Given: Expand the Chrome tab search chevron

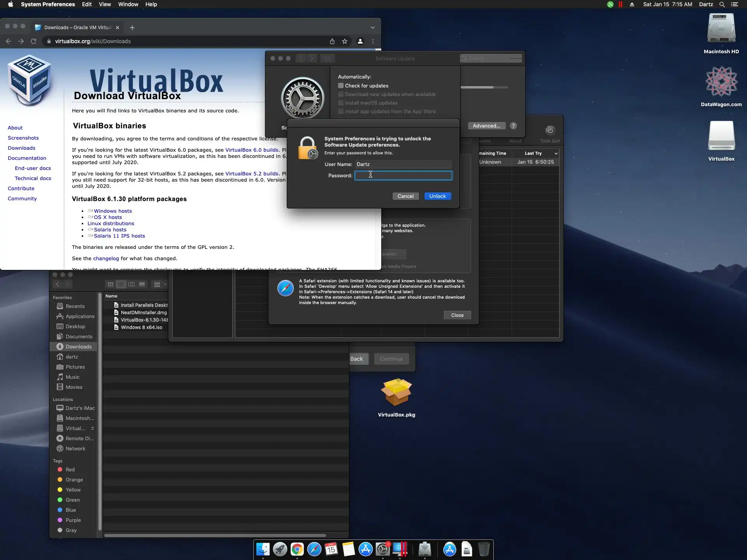Looking at the screenshot, I should 372,28.
